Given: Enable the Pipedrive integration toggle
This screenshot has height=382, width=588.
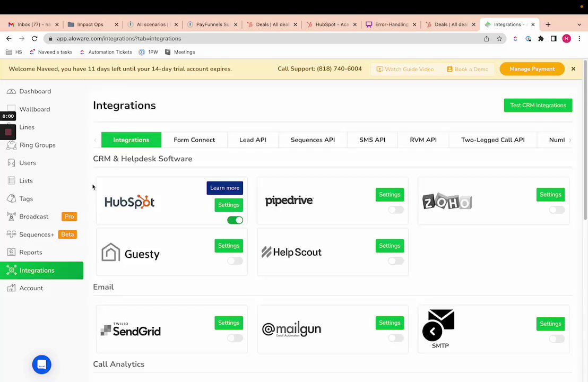Looking at the screenshot, I should click(x=395, y=210).
